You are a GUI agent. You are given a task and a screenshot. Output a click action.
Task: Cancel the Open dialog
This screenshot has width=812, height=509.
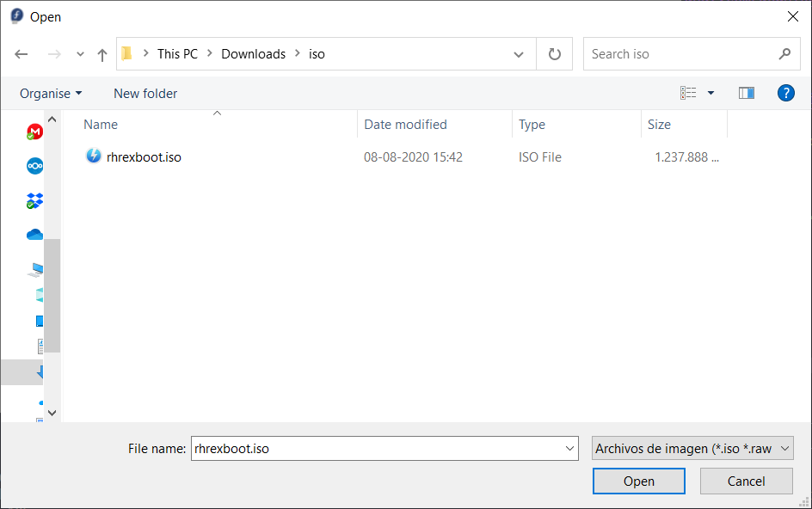coord(747,481)
